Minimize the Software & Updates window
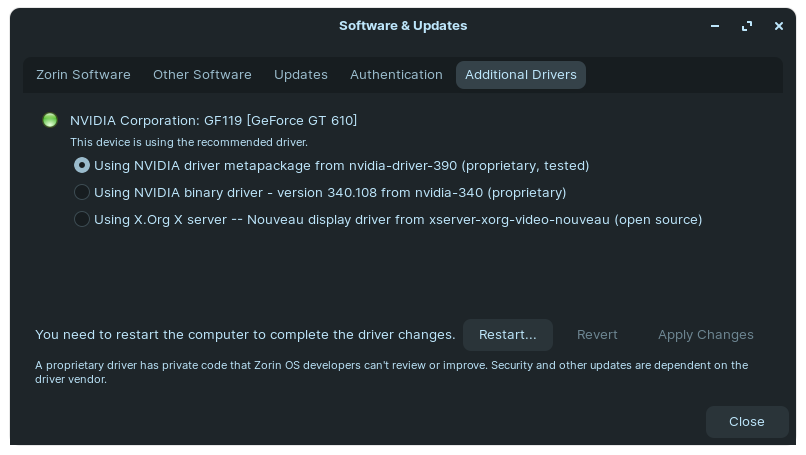The width and height of the screenshot is (806, 455). (715, 26)
